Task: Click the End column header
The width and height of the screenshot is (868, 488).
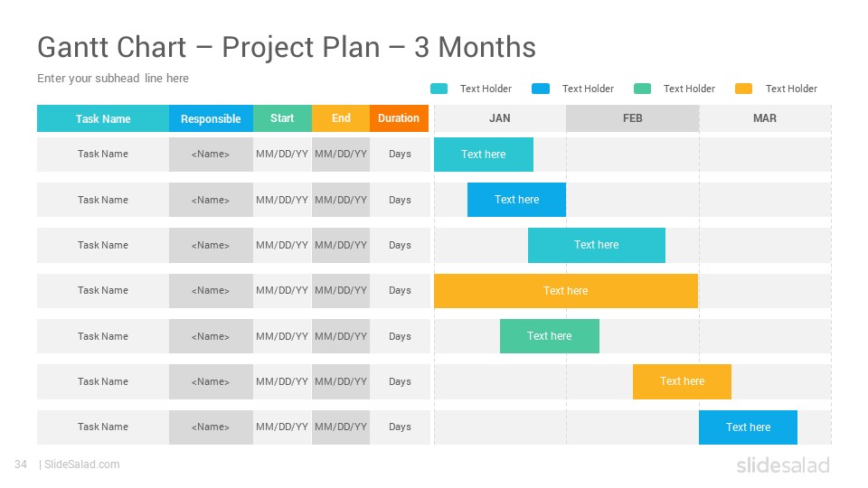Action: (341, 118)
